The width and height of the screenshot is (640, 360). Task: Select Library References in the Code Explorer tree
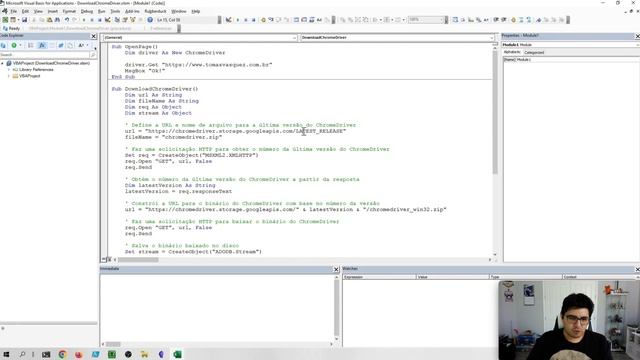36,69
